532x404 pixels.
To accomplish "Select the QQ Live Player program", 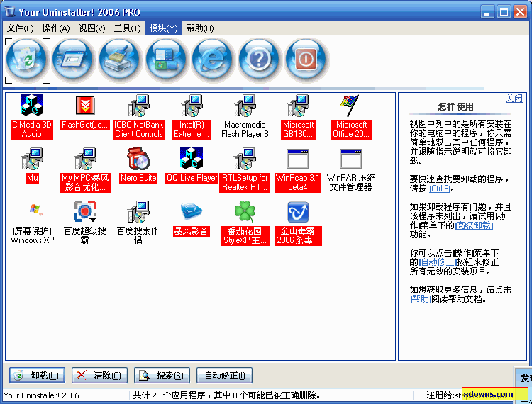I will [192, 166].
